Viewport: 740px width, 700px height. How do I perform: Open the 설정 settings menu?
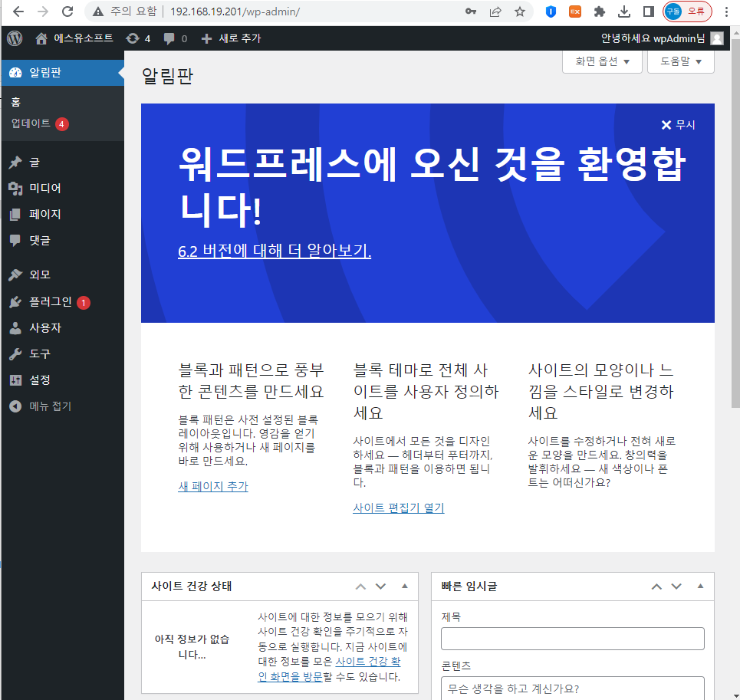tap(62, 380)
